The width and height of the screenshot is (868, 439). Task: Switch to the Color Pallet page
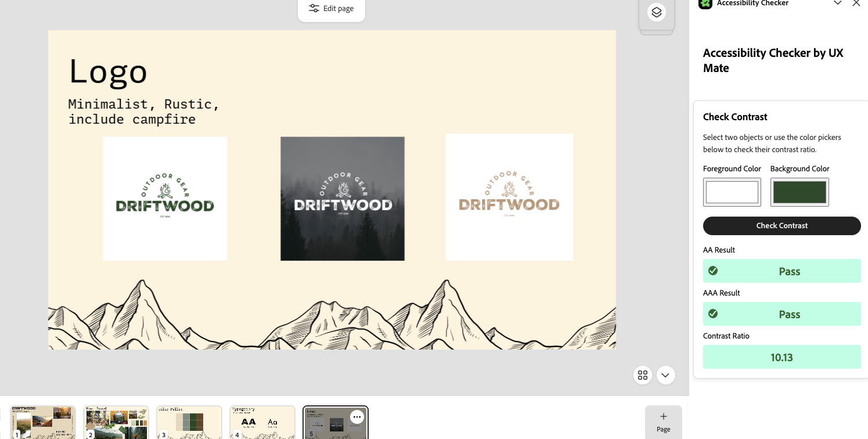pyautogui.click(x=189, y=422)
